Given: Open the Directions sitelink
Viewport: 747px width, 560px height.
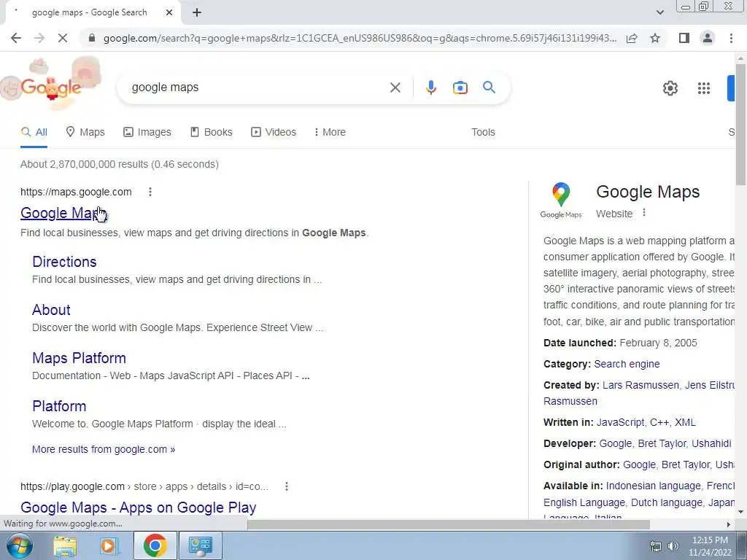Looking at the screenshot, I should (x=64, y=262).
